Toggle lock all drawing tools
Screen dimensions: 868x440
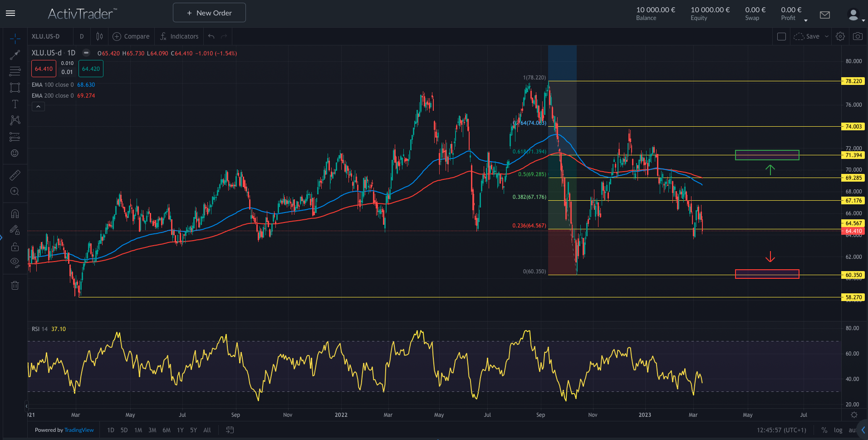(15, 247)
